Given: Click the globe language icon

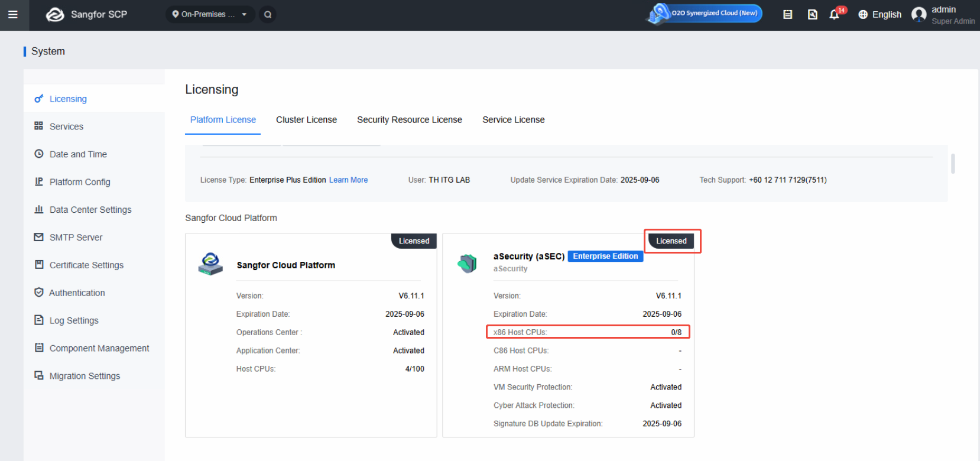Looking at the screenshot, I should 863,15.
